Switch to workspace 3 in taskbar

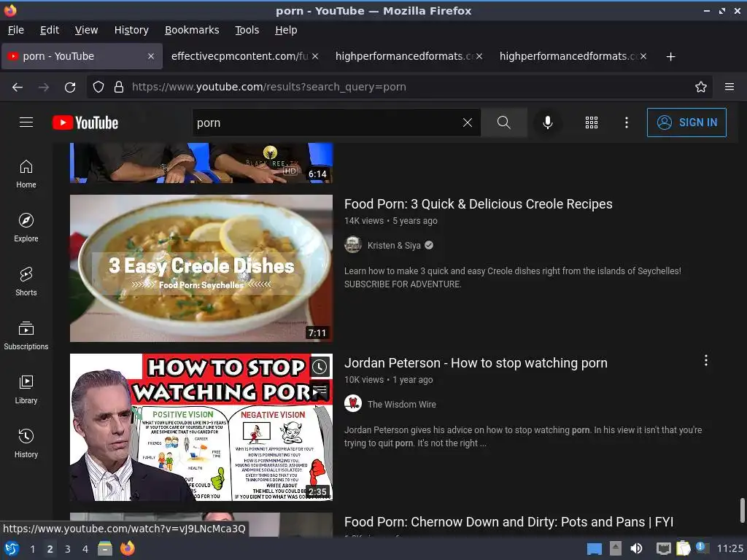point(68,549)
